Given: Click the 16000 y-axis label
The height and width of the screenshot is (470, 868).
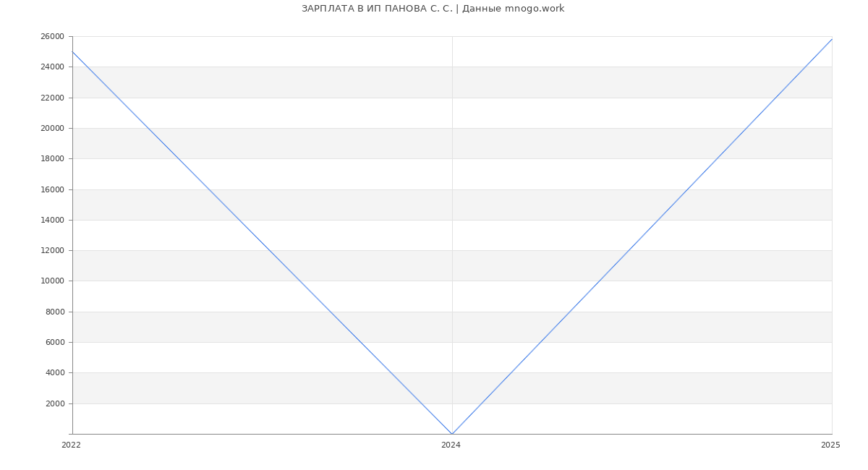Looking at the screenshot, I should tap(52, 189).
